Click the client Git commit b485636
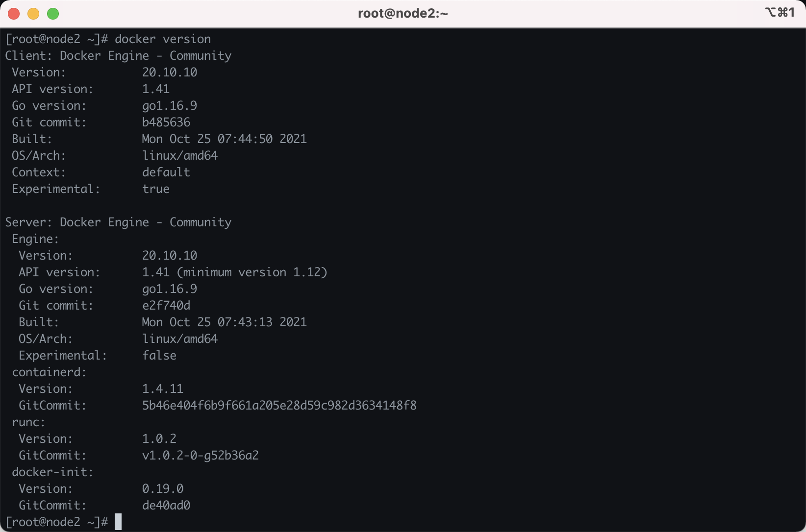Viewport: 806px width, 532px height. pos(166,122)
